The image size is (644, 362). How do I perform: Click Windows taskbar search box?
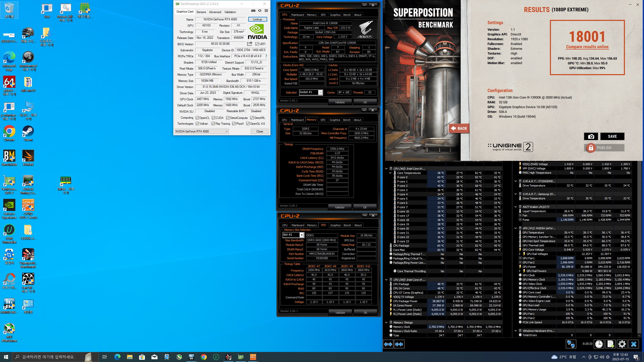point(56,357)
